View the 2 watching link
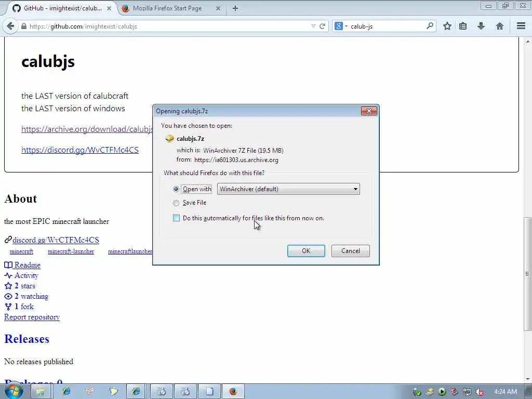This screenshot has width=532, height=399. [x=31, y=296]
